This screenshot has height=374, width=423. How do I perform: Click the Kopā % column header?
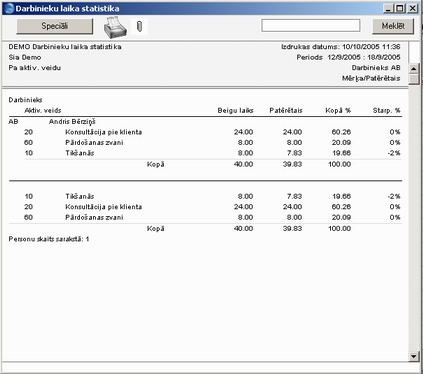[338, 110]
